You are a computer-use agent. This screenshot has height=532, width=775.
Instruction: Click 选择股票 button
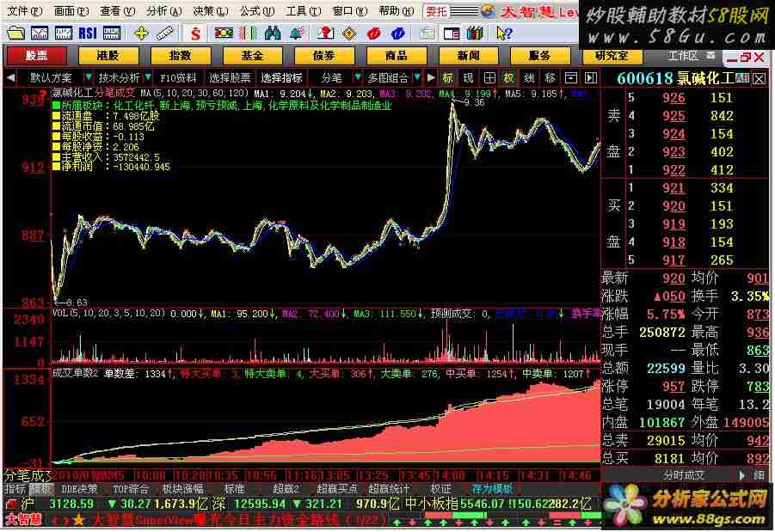pyautogui.click(x=230, y=77)
